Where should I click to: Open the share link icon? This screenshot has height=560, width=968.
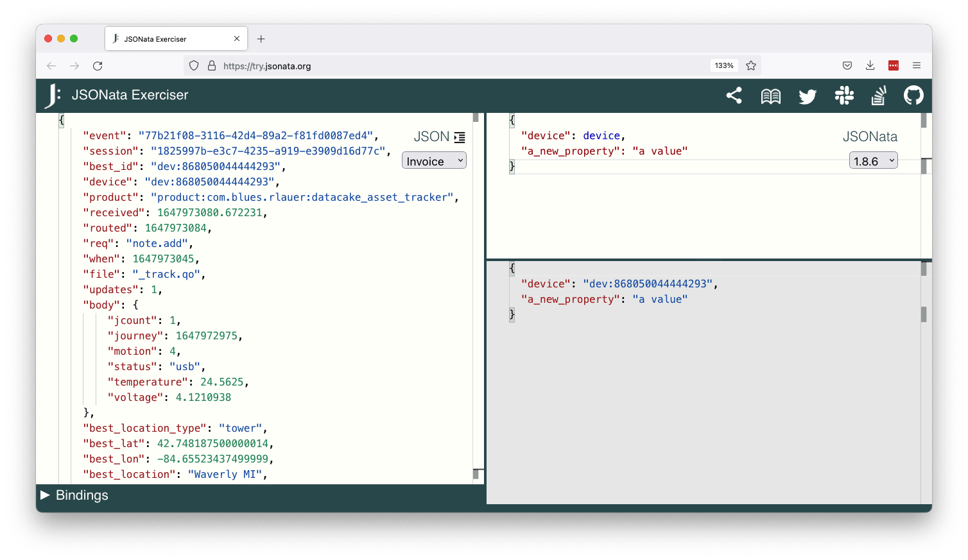pos(734,96)
